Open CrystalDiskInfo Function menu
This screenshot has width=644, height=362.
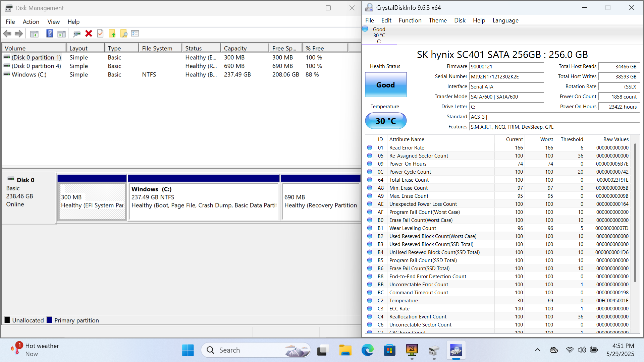point(410,20)
